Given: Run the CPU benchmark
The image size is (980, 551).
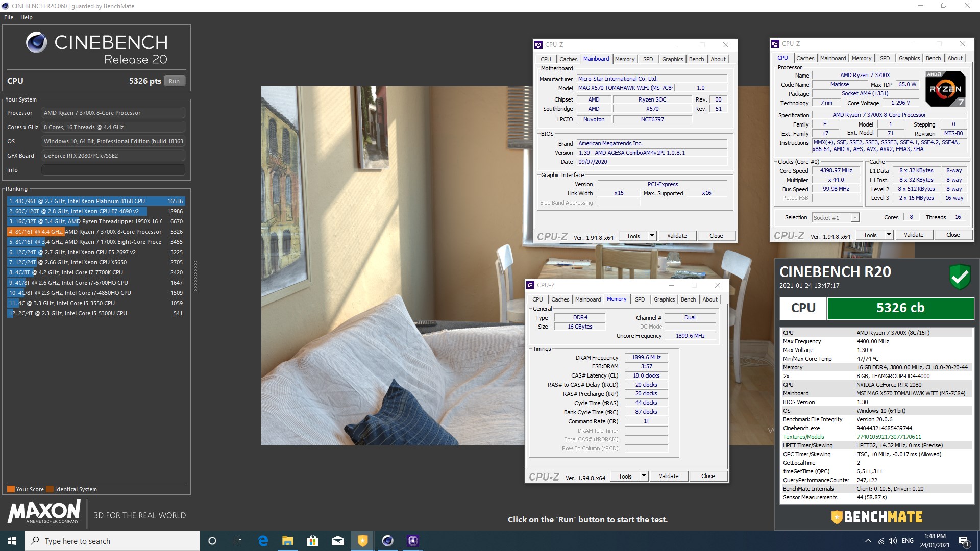Looking at the screenshot, I should click(174, 81).
